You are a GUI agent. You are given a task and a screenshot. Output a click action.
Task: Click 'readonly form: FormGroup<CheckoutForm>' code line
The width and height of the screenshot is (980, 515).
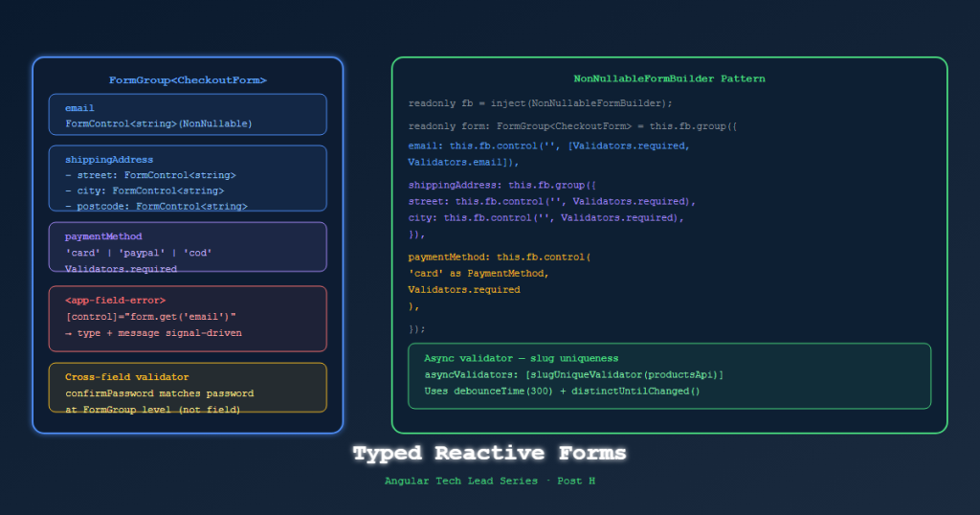pyautogui.click(x=573, y=126)
